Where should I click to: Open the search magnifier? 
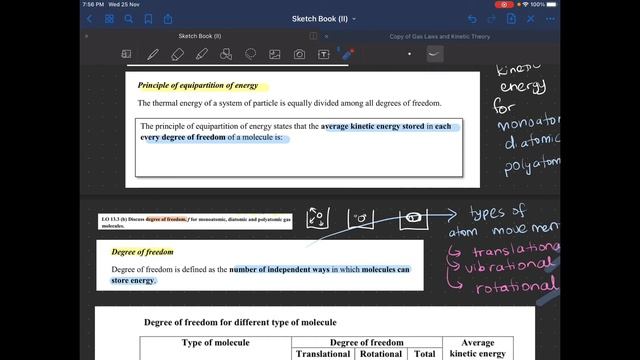[129, 19]
